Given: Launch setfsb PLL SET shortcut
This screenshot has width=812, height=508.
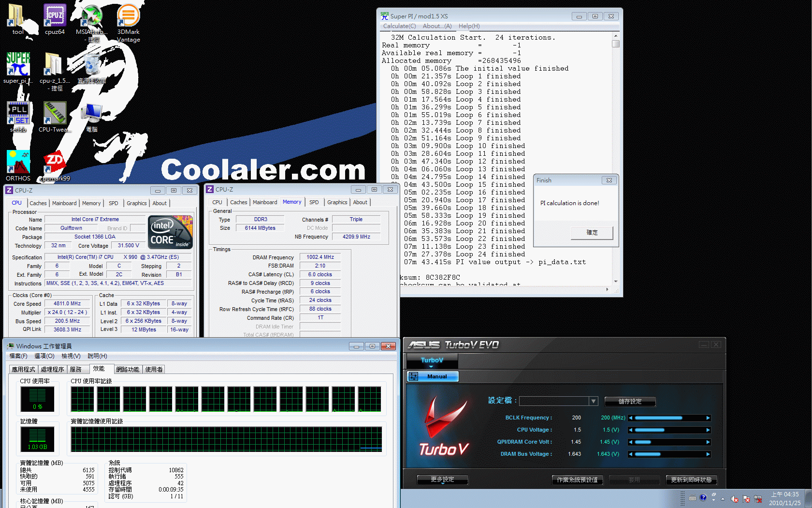Looking at the screenshot, I should pos(18,117).
